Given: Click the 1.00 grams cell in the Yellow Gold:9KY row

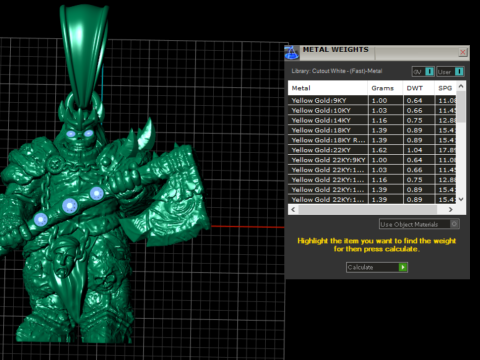Looking at the screenshot, I should [385, 100].
